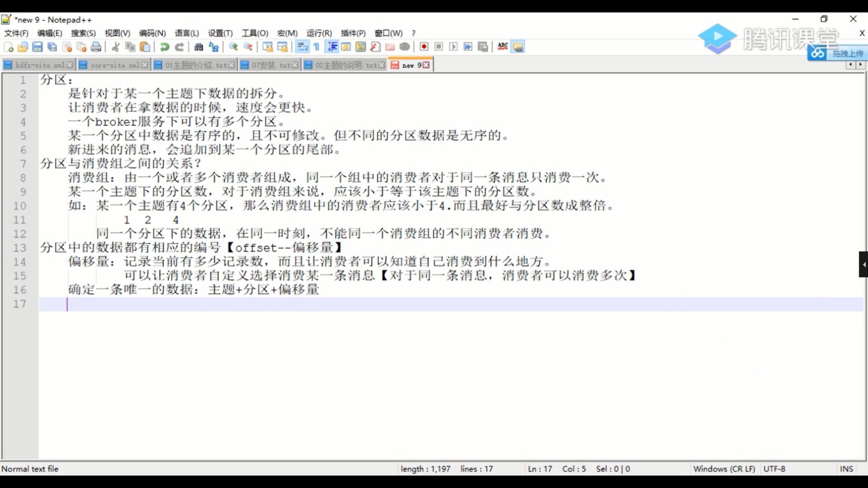Screen dimensions: 868x488
Task: Click the 拖拽上传 upload button
Action: (847, 54)
